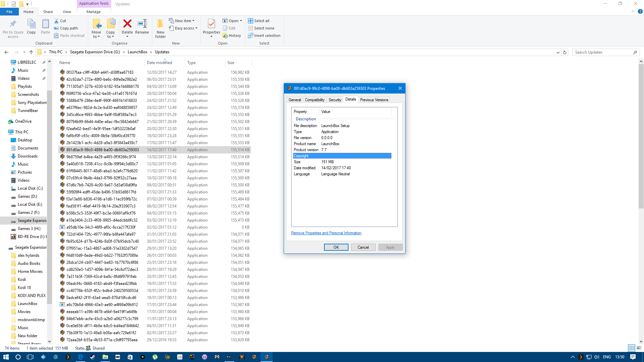Open the address bar history dropdown
This screenshot has height=362, width=644.
point(558,52)
